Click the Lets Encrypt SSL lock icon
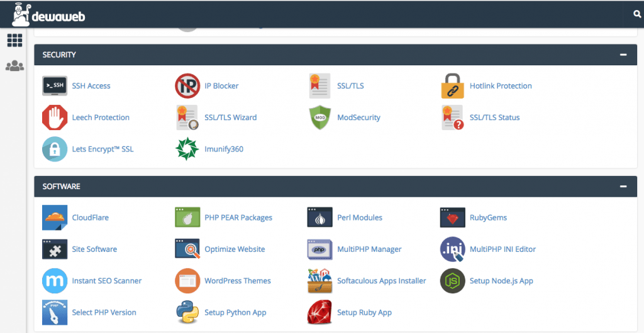 (x=55, y=149)
